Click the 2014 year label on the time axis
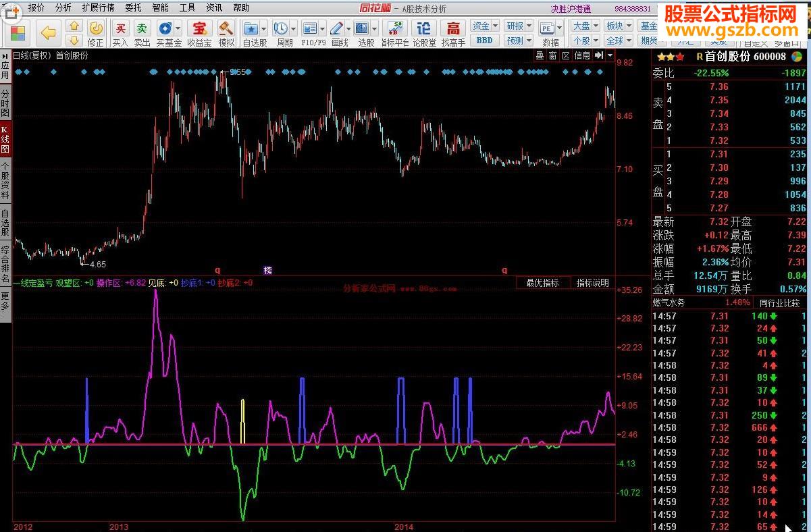811x532 pixels. [x=404, y=527]
